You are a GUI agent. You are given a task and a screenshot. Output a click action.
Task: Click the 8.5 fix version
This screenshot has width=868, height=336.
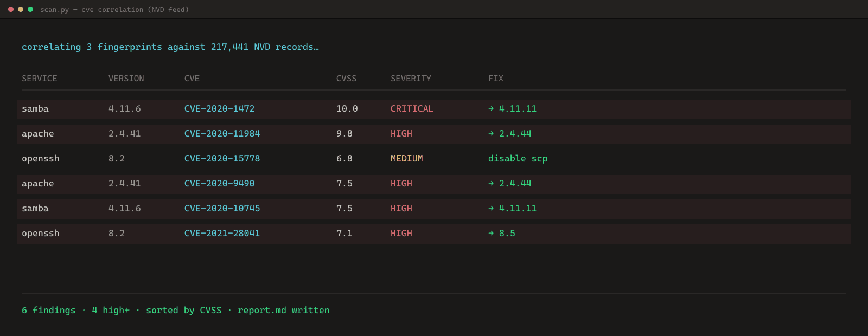(502, 234)
